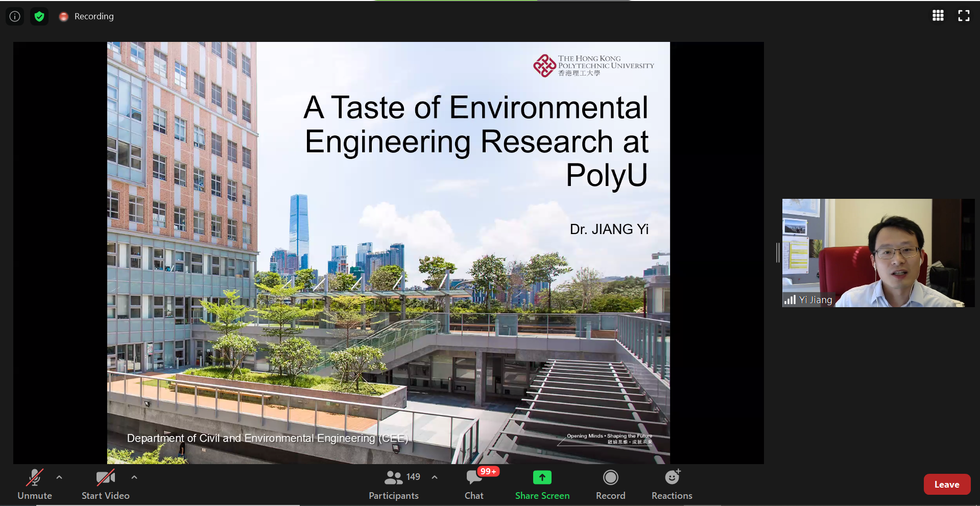Enter full screen mode
980x506 pixels.
tap(963, 16)
